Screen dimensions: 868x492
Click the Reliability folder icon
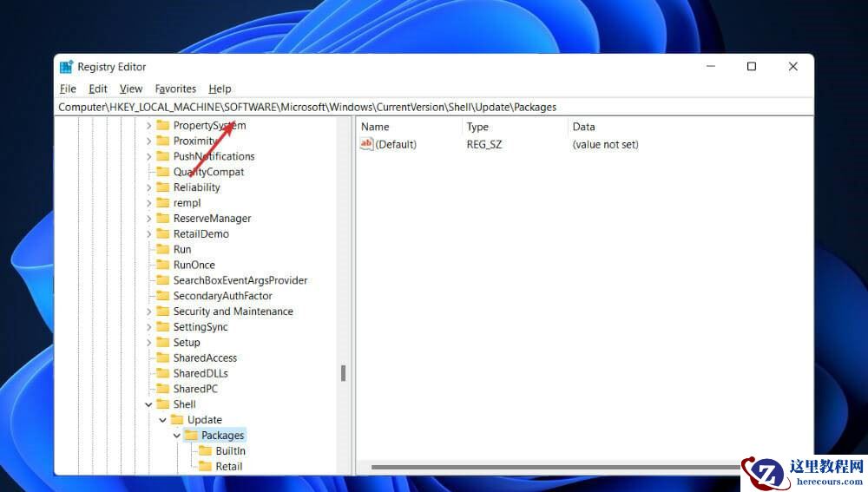pos(163,187)
